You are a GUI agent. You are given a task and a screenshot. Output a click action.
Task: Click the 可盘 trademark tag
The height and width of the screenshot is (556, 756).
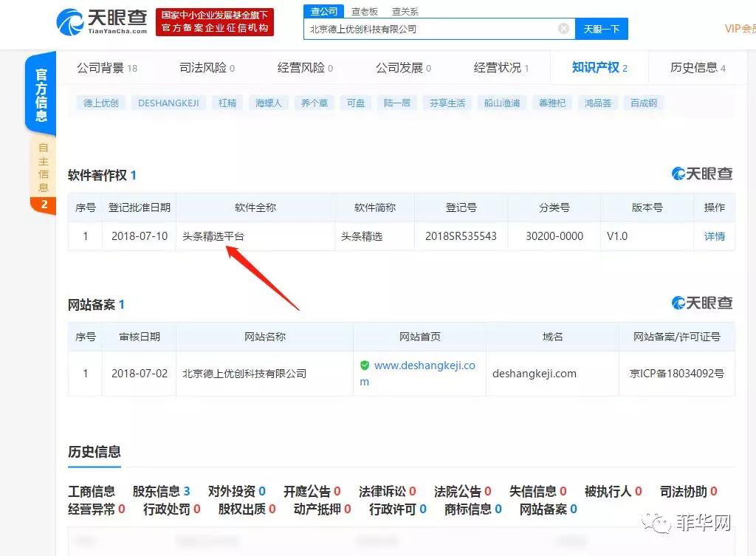355,103
